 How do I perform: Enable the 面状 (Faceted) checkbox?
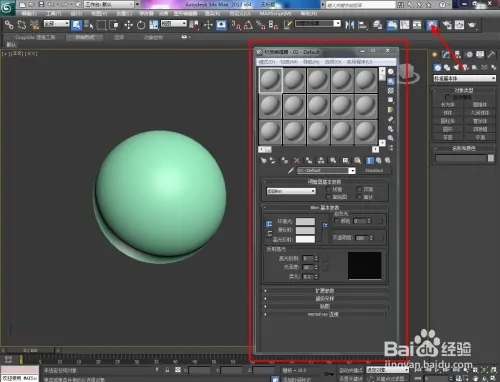click(x=359, y=197)
